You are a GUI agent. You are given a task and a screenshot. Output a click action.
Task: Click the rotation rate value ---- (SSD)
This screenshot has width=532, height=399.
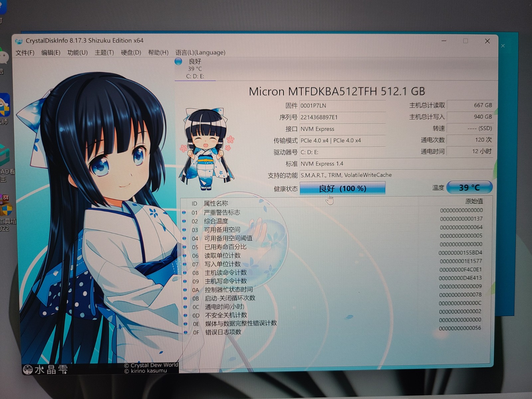click(x=470, y=128)
